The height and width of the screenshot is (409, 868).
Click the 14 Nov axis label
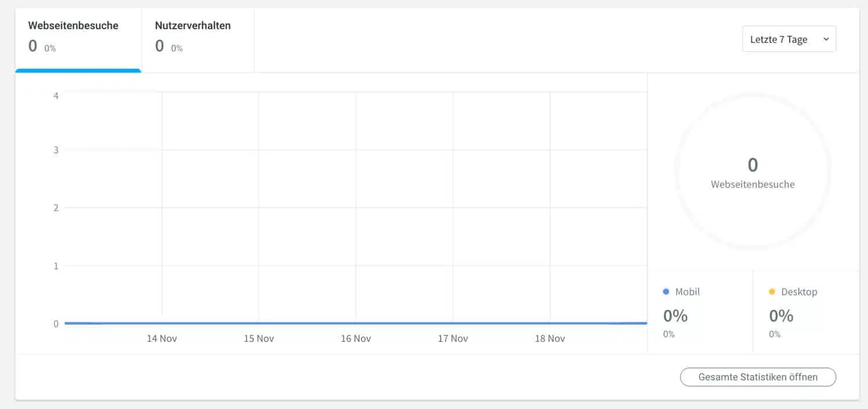point(161,338)
